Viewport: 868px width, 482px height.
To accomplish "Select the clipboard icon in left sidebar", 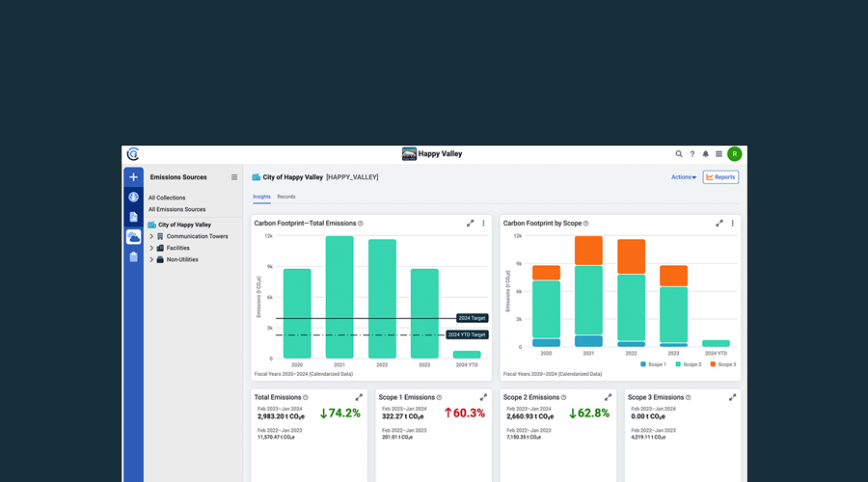I will (x=133, y=256).
